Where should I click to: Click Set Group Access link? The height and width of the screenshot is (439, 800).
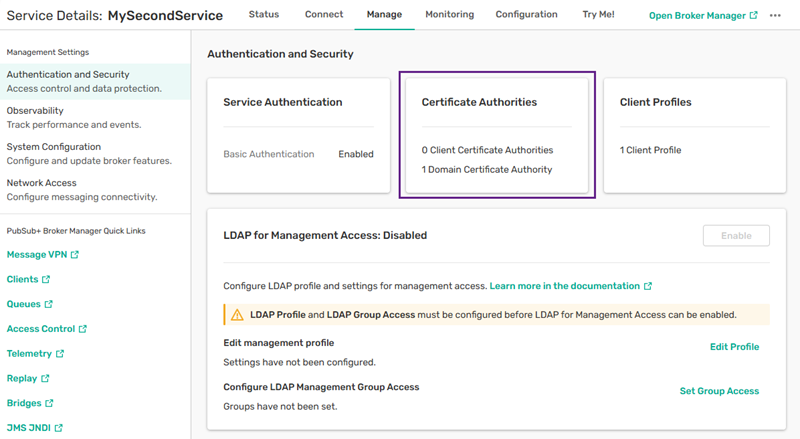coord(719,391)
